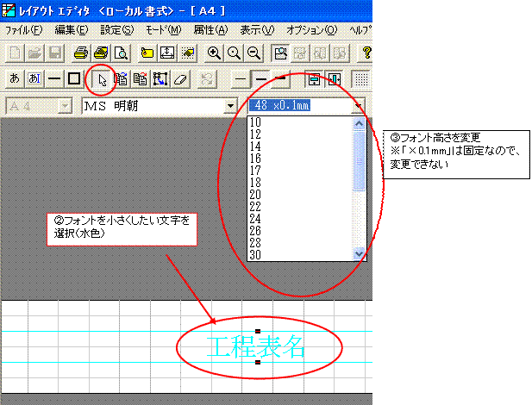The image size is (532, 405).
Task: Click the Print icon
Action: click(x=81, y=53)
